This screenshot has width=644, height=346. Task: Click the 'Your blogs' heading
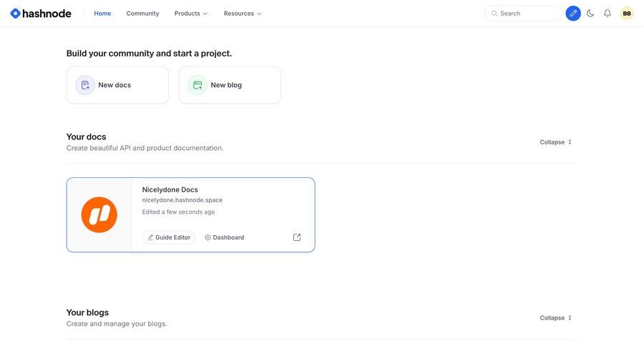tap(87, 312)
